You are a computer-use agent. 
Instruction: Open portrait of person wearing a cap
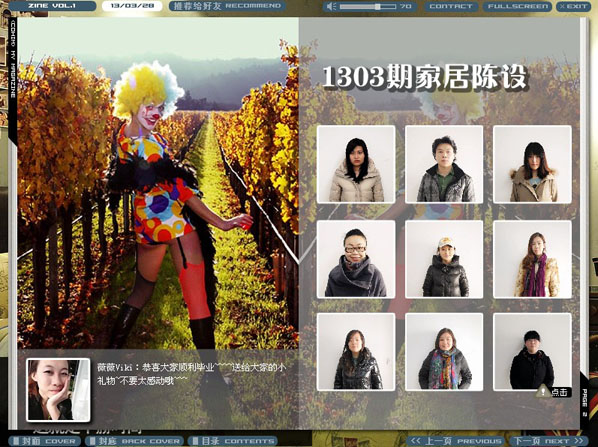click(444, 259)
